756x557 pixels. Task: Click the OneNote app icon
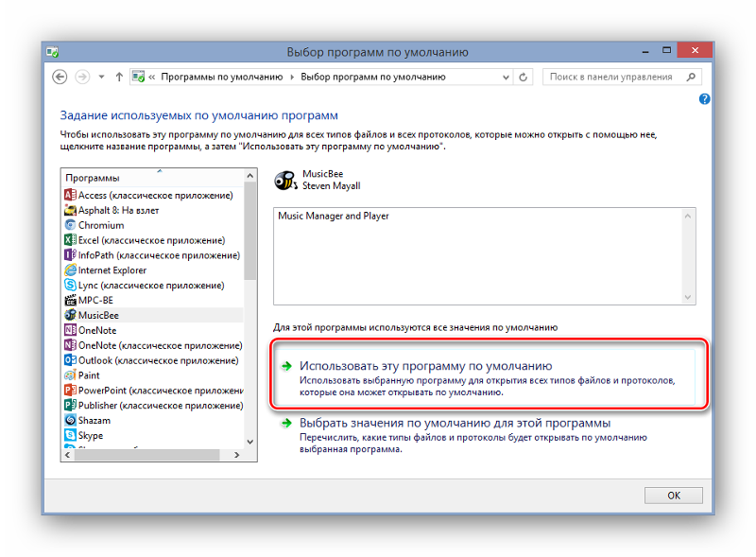pyautogui.click(x=70, y=330)
